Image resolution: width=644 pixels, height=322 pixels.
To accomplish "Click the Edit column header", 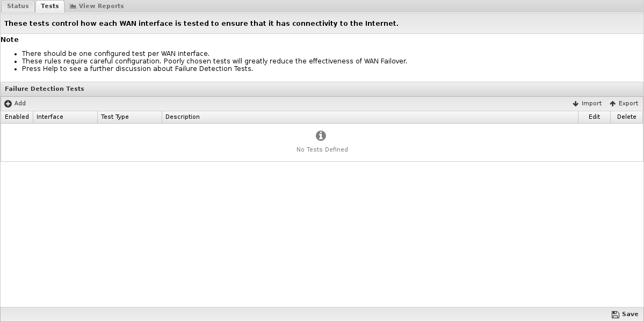I will 594,117.
